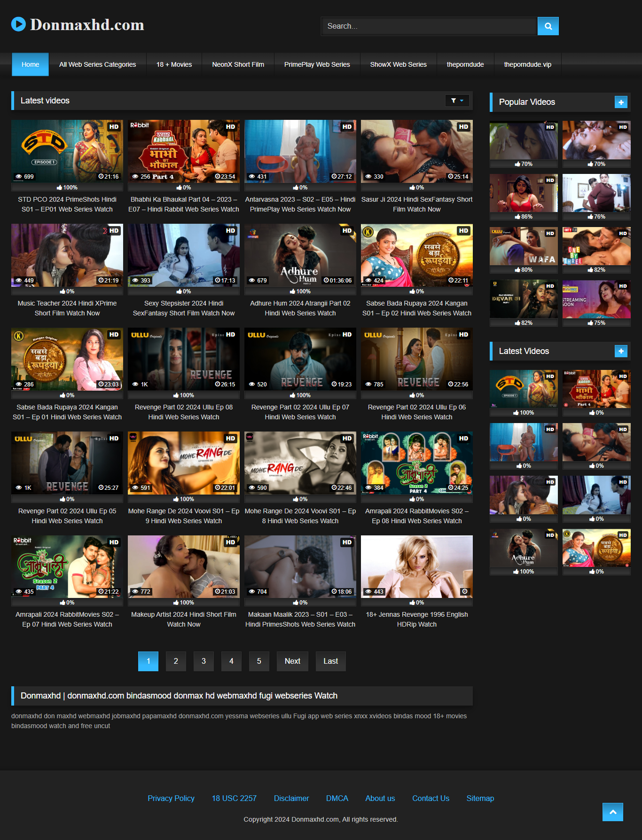This screenshot has width=642, height=840.
Task: Focus the Search input field
Action: pyautogui.click(x=429, y=26)
